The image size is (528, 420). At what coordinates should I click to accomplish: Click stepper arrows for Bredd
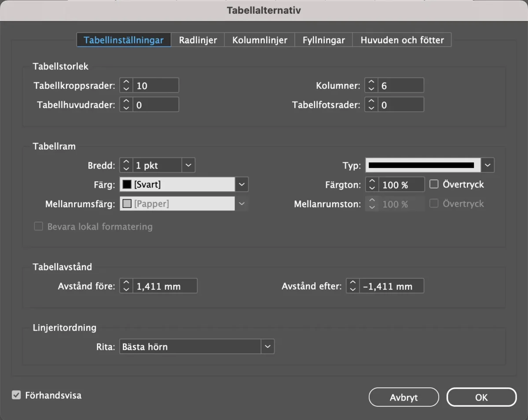coord(126,165)
